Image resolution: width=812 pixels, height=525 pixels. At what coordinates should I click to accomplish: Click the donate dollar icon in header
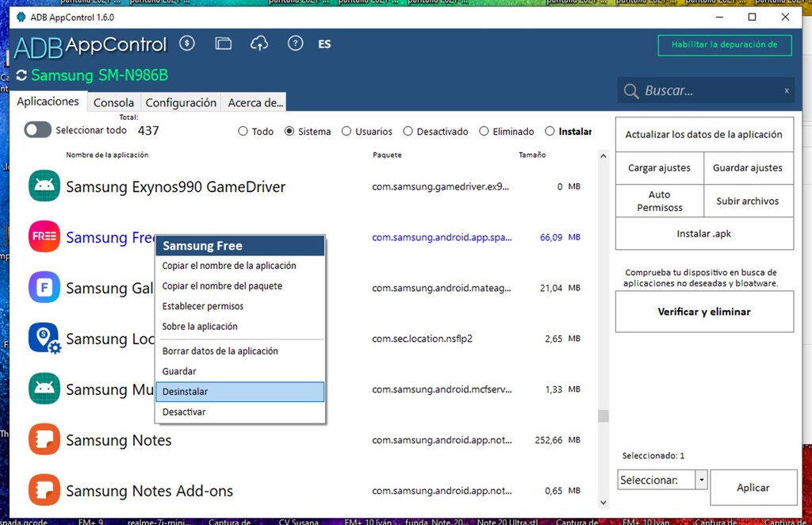point(187,44)
